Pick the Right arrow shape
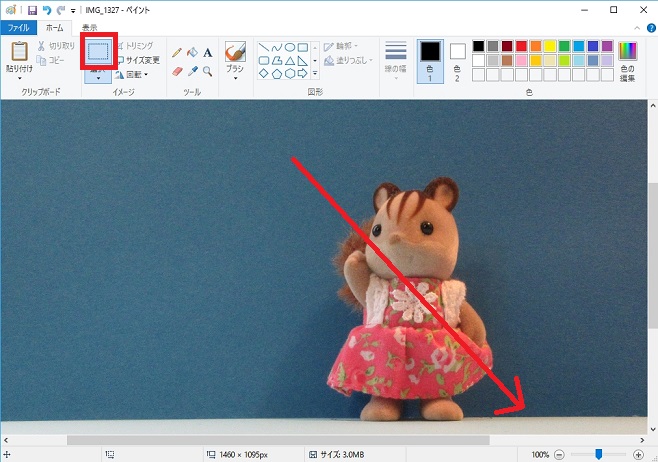The image size is (658, 462). coord(303,74)
